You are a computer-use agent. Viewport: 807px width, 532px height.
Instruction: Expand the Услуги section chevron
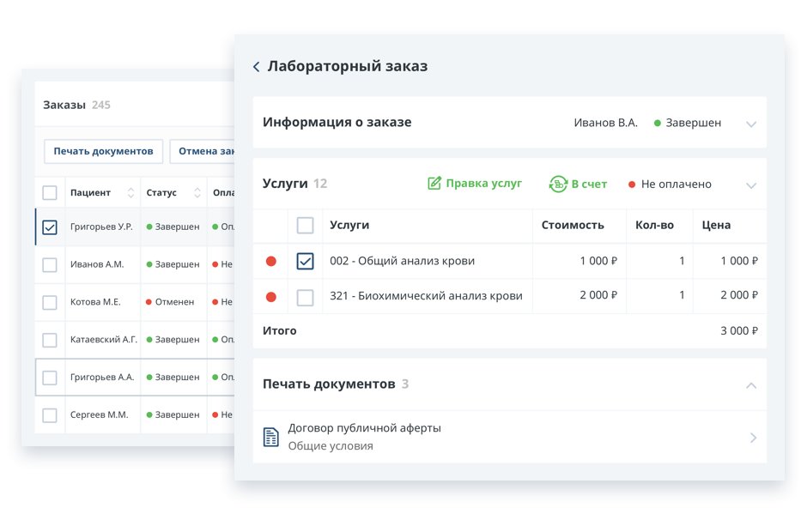(x=751, y=184)
